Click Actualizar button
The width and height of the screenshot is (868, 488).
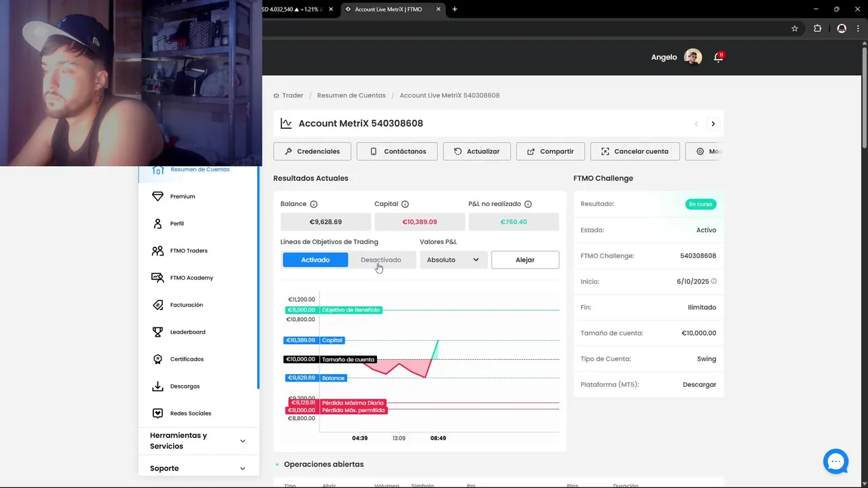click(477, 151)
